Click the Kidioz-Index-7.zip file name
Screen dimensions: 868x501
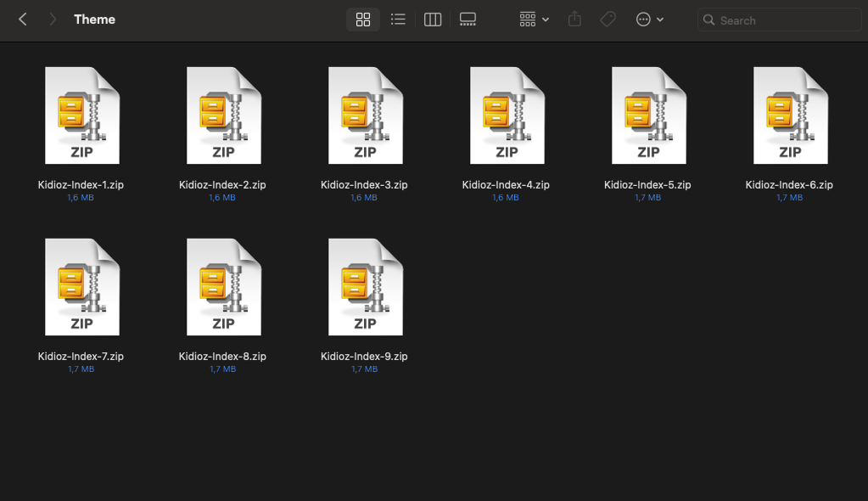click(x=81, y=357)
